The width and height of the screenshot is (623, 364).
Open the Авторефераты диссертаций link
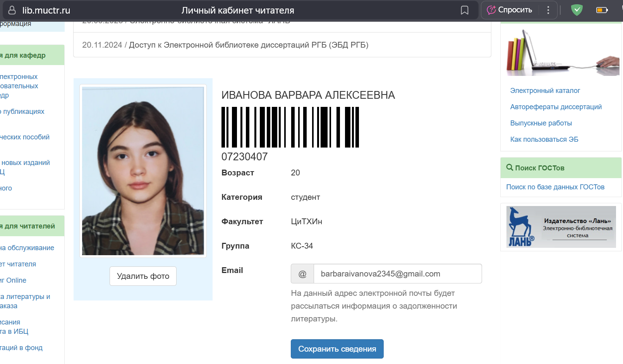[x=556, y=107]
